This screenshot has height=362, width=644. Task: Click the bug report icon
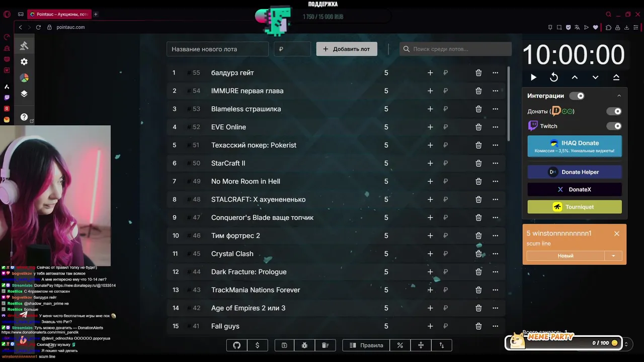(304, 345)
